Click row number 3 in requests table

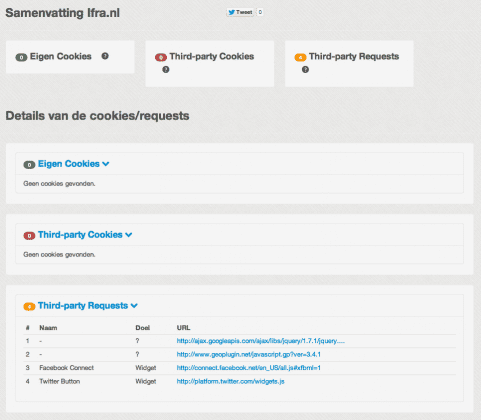tap(28, 368)
